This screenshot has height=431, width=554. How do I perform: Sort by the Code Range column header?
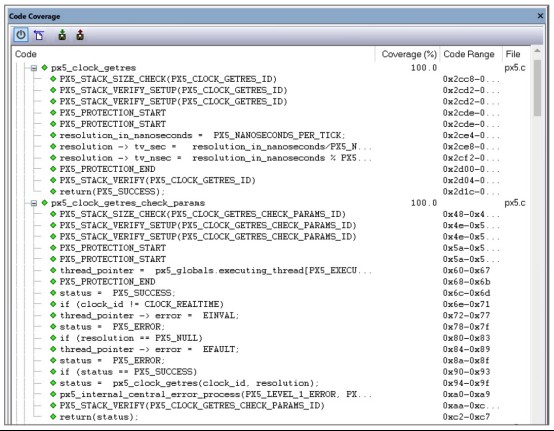(469, 54)
